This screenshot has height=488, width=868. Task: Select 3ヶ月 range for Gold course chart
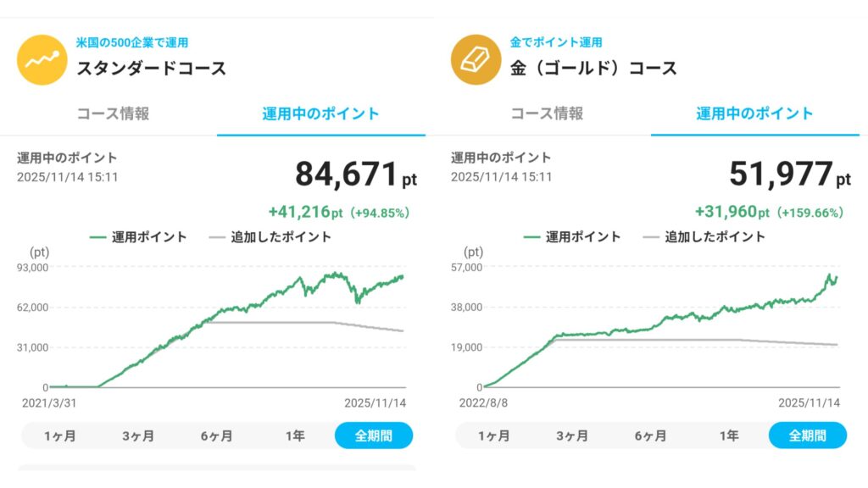572,435
